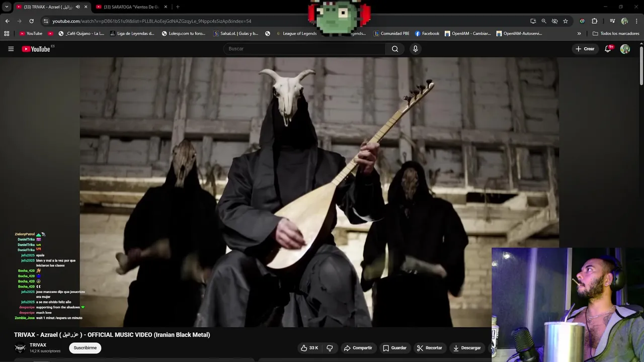Open the YouTube account avatar menu
The image size is (644, 362).
625,49
